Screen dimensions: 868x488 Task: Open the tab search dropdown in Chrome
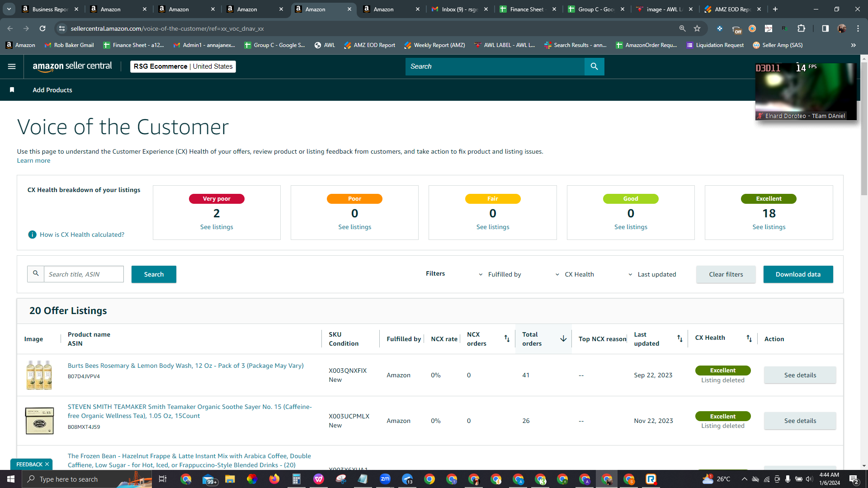pos(9,9)
